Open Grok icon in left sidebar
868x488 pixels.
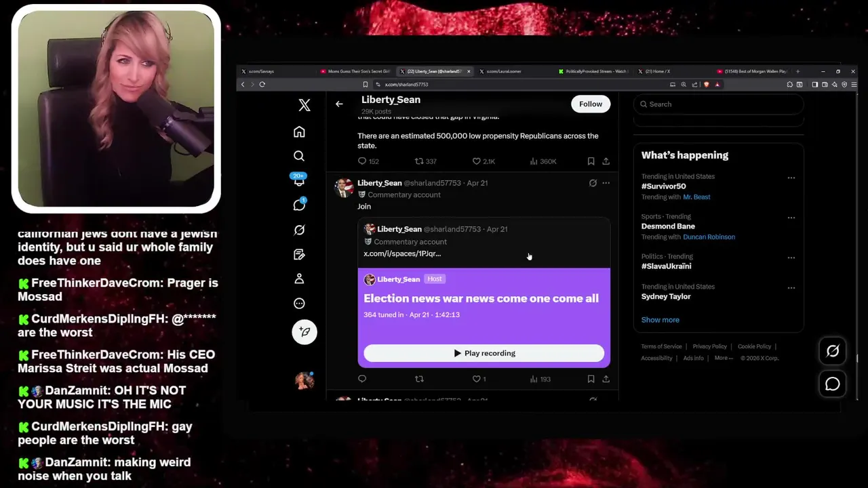pyautogui.click(x=299, y=230)
